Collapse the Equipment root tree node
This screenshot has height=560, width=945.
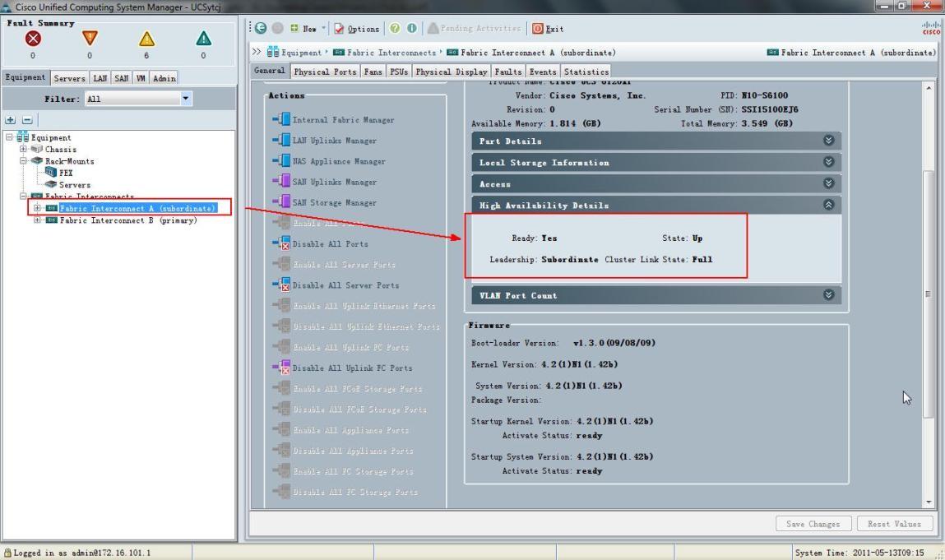[9, 137]
